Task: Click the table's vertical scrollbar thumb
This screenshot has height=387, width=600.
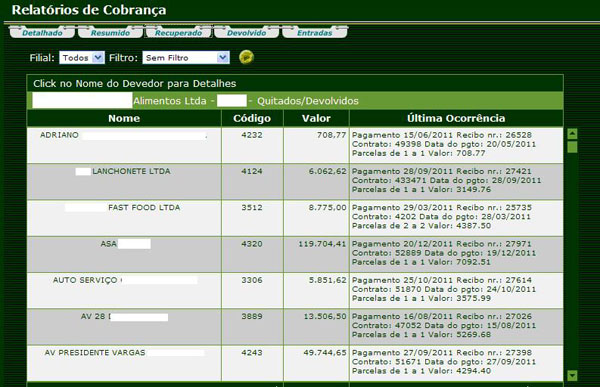Action: pyautogui.click(x=572, y=147)
